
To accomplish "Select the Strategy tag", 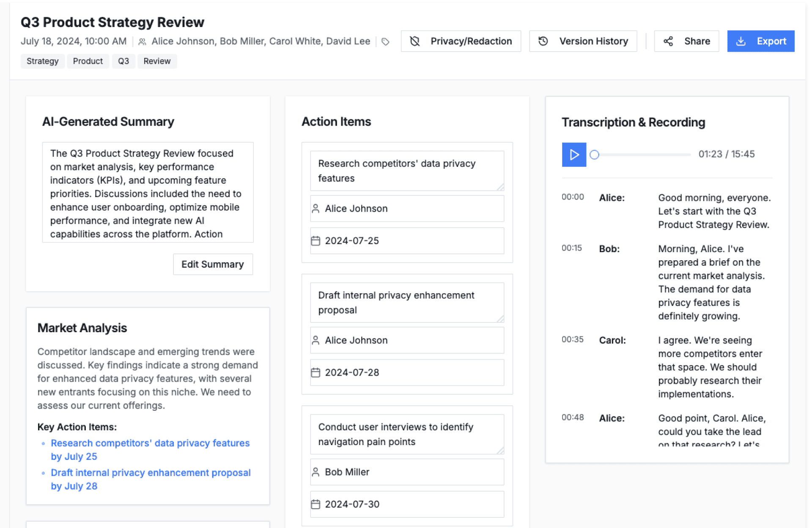I will (x=42, y=61).
